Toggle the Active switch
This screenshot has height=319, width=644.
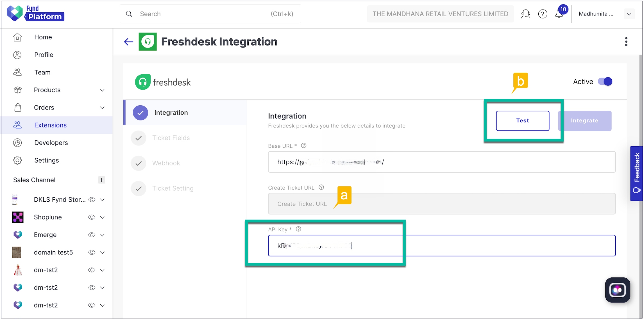tap(606, 81)
